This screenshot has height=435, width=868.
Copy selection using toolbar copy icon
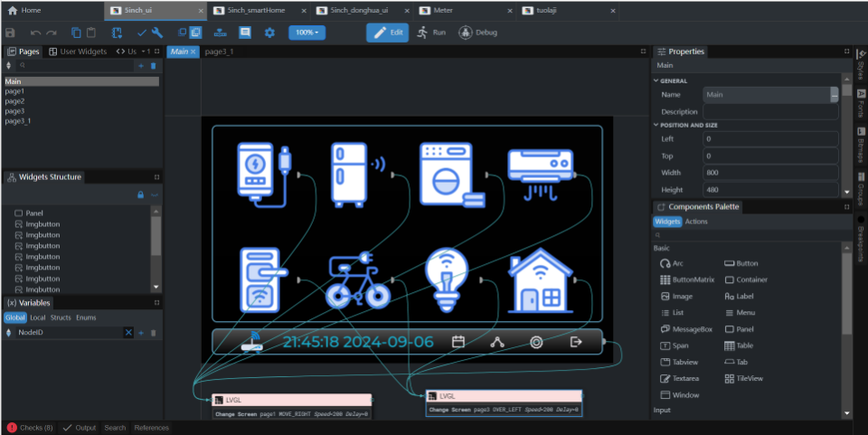coord(76,33)
